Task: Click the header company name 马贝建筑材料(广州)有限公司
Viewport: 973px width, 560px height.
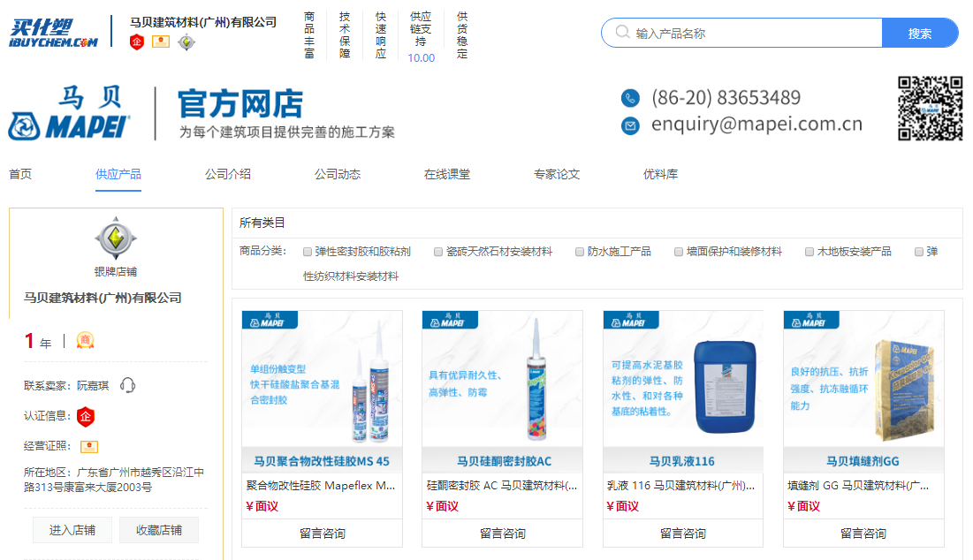Action: [x=203, y=22]
